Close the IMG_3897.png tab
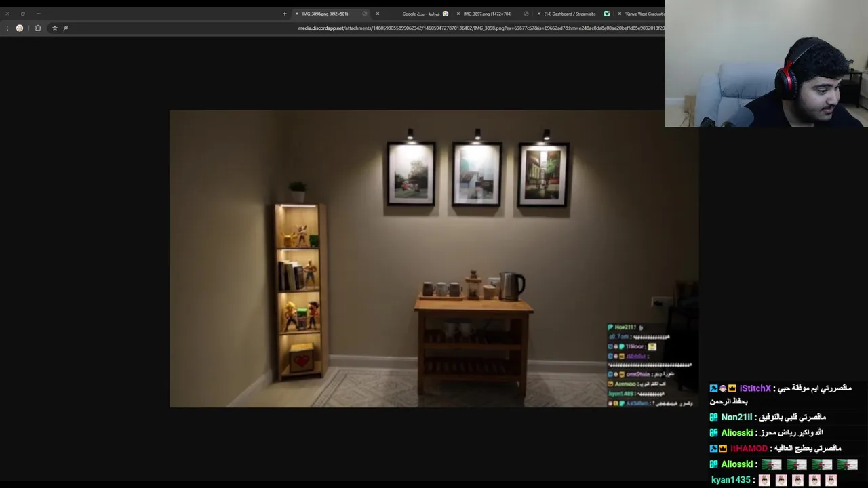The width and height of the screenshot is (868, 488). [458, 14]
